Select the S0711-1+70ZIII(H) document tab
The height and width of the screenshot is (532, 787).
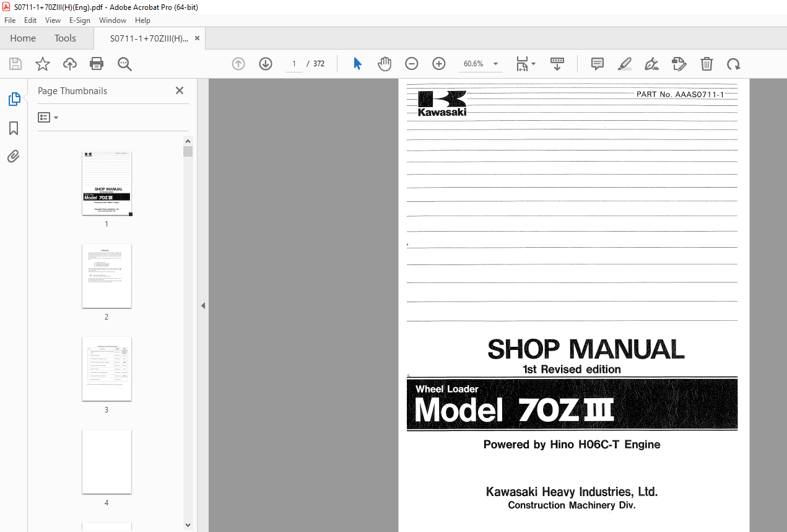pyautogui.click(x=149, y=38)
